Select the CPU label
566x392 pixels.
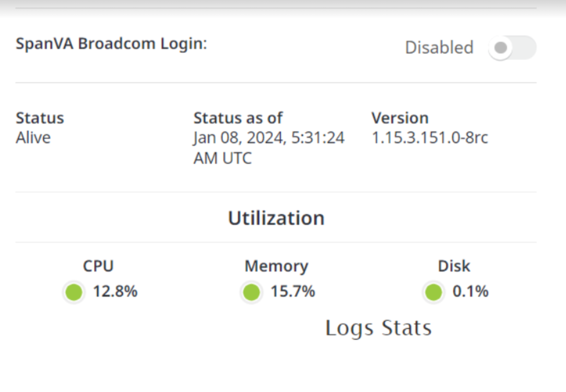pyautogui.click(x=98, y=266)
